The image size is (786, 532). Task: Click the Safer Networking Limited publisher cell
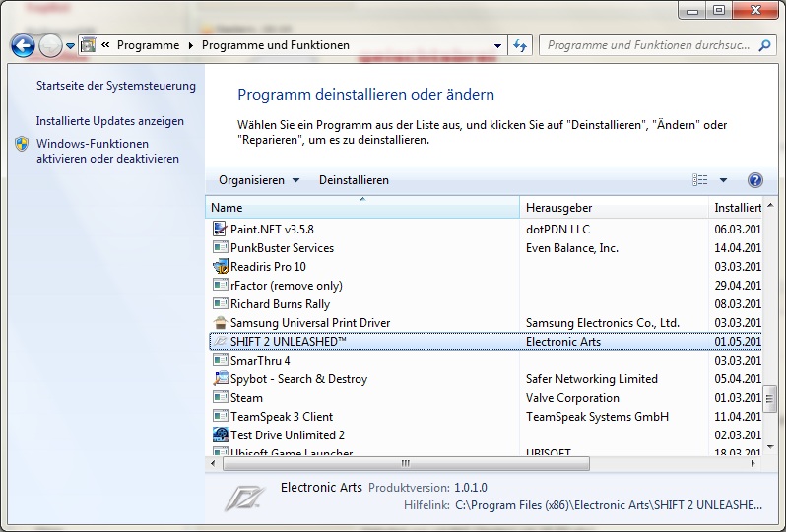pyautogui.click(x=592, y=379)
